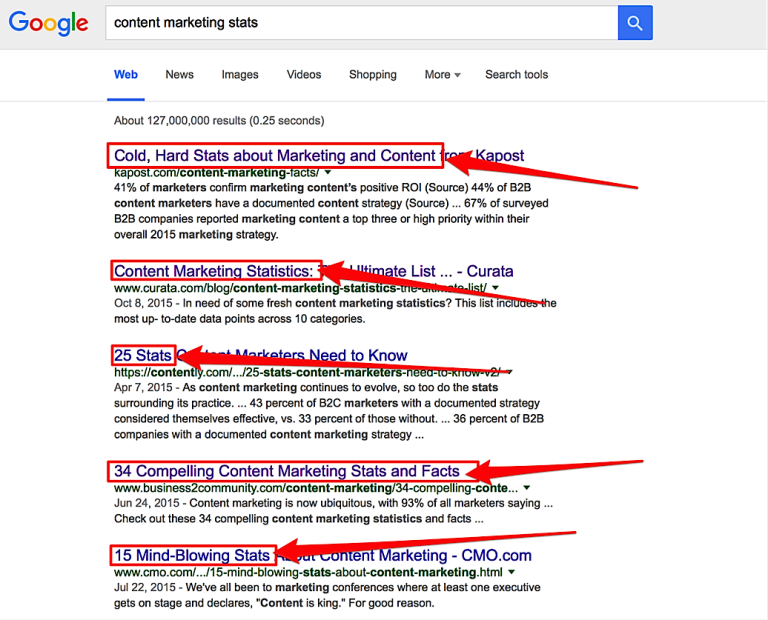This screenshot has width=768, height=620.
Task: Open Search tools options
Action: [x=516, y=74]
